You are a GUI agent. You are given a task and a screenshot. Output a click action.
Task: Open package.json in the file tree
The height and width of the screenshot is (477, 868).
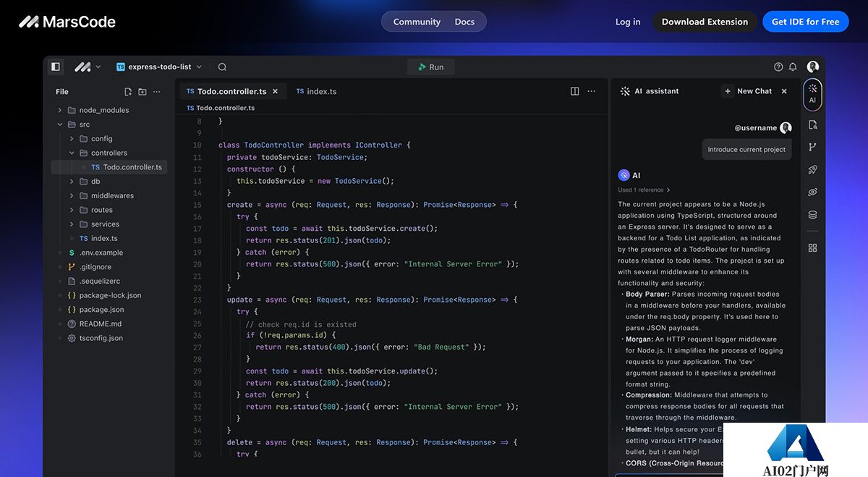[x=101, y=310]
